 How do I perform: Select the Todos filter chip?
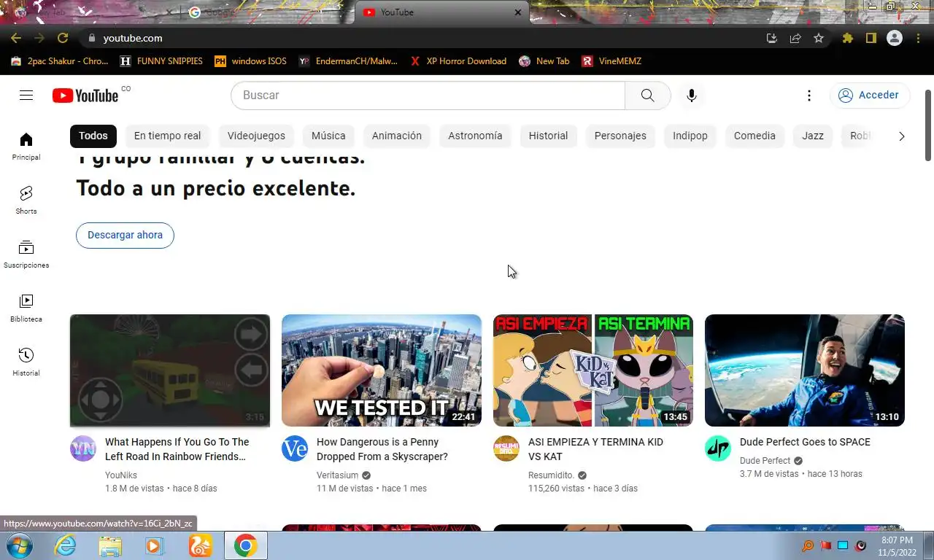(93, 136)
